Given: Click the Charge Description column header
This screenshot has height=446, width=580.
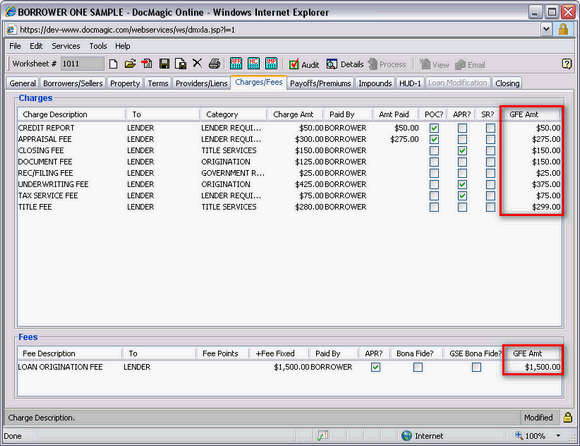Looking at the screenshot, I should point(71,114).
